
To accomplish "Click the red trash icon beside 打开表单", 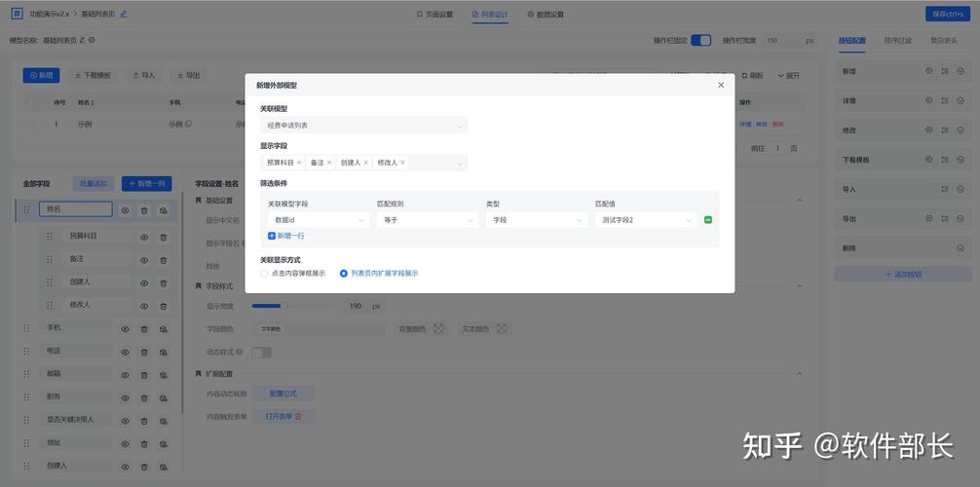I will click(298, 416).
